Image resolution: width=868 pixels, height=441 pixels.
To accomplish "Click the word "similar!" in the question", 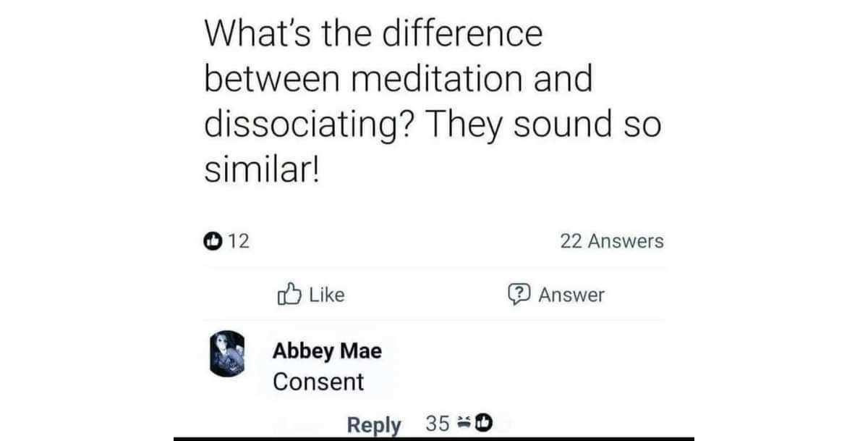I will point(261,169).
